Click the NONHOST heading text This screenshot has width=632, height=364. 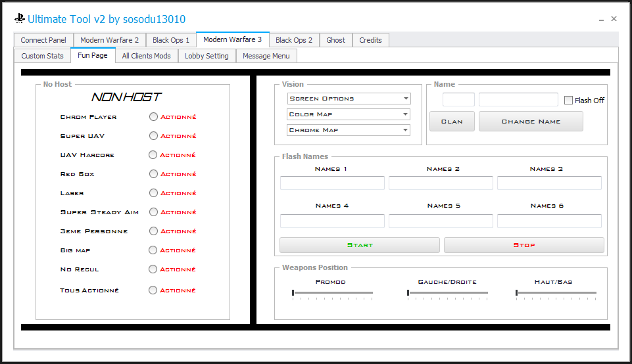[x=126, y=97]
